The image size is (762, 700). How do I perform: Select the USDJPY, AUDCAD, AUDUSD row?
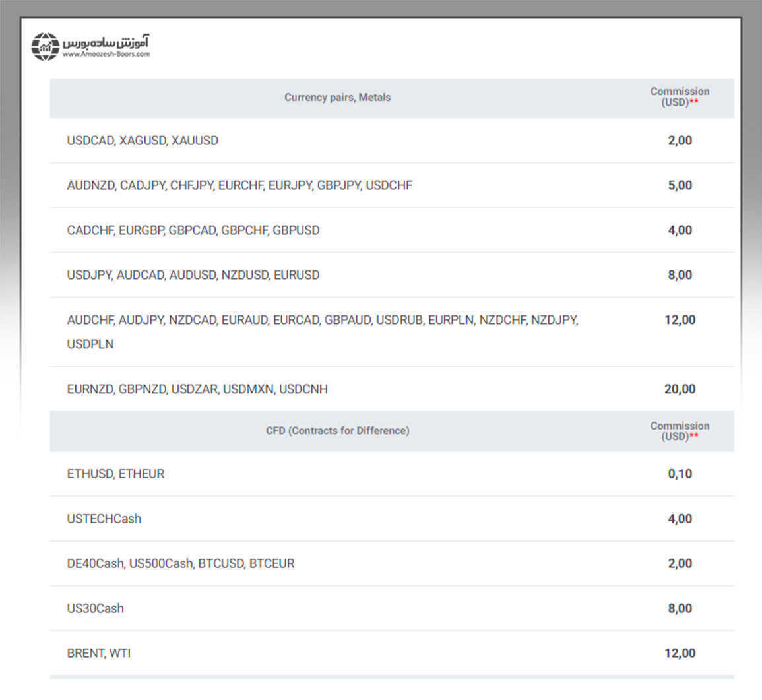[193, 275]
